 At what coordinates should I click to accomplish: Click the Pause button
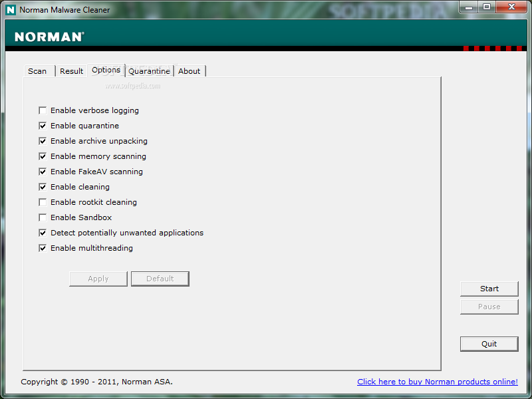(489, 307)
